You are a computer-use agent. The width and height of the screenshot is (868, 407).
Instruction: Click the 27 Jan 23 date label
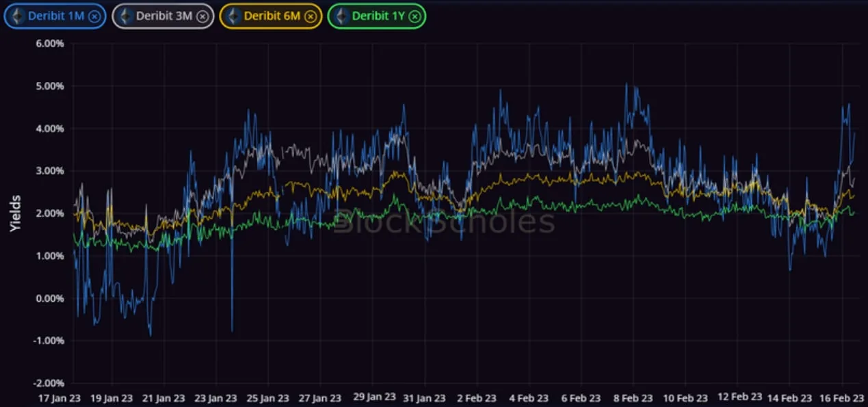click(x=321, y=398)
